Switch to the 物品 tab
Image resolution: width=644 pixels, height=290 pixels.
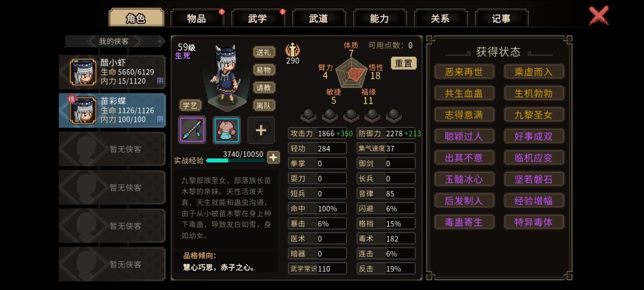point(197,18)
